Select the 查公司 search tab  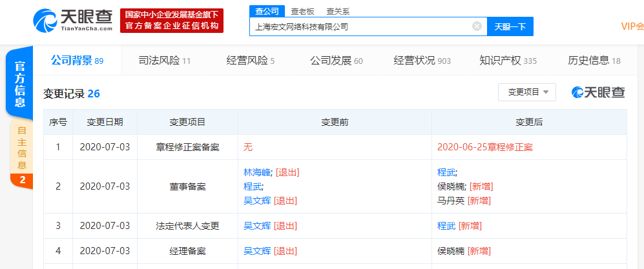[x=267, y=11]
